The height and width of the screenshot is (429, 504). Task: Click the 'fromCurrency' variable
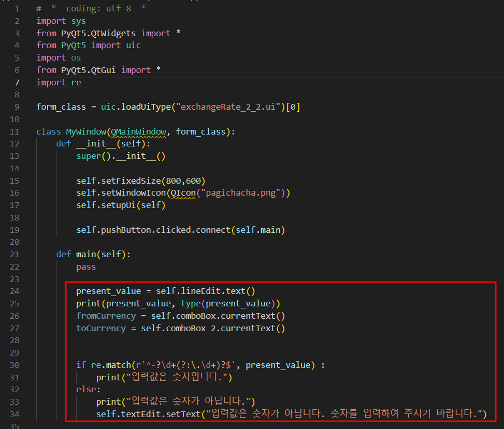tap(106, 316)
